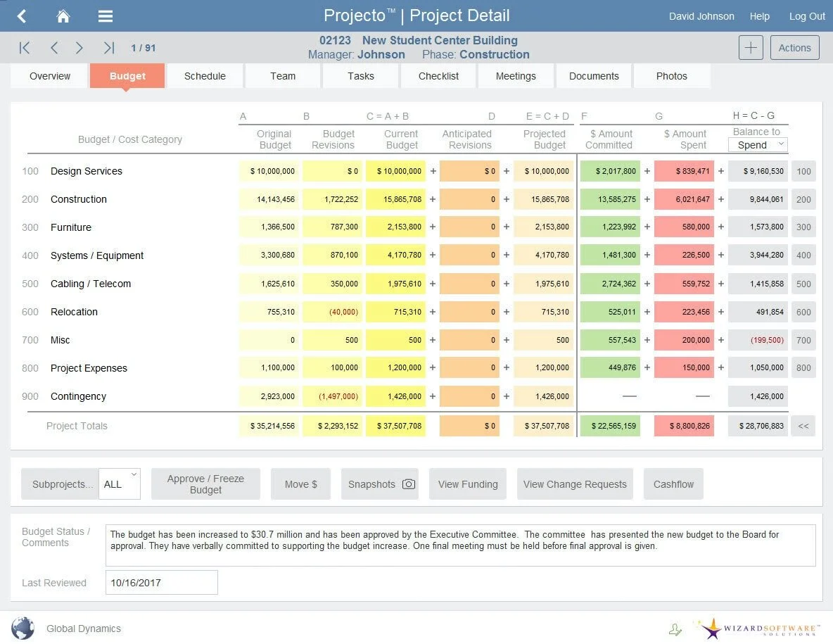Open View Change Requests
Image resolution: width=833 pixels, height=644 pixels.
[575, 484]
